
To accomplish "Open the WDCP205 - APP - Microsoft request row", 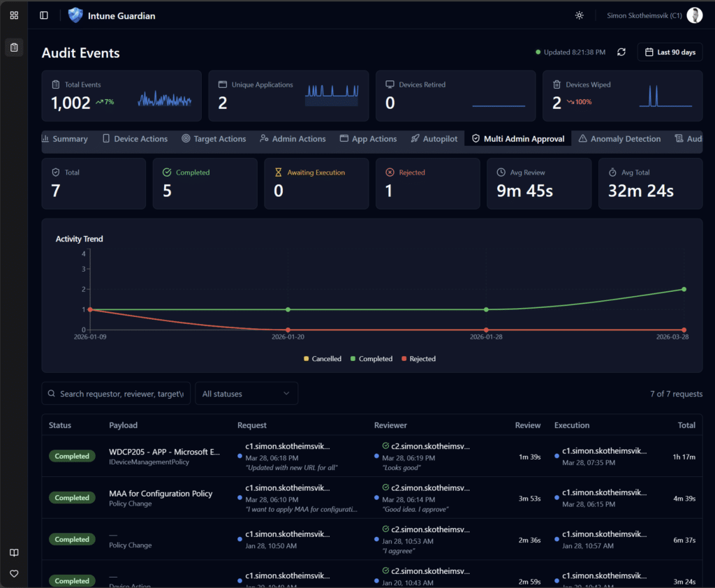I will pos(164,452).
